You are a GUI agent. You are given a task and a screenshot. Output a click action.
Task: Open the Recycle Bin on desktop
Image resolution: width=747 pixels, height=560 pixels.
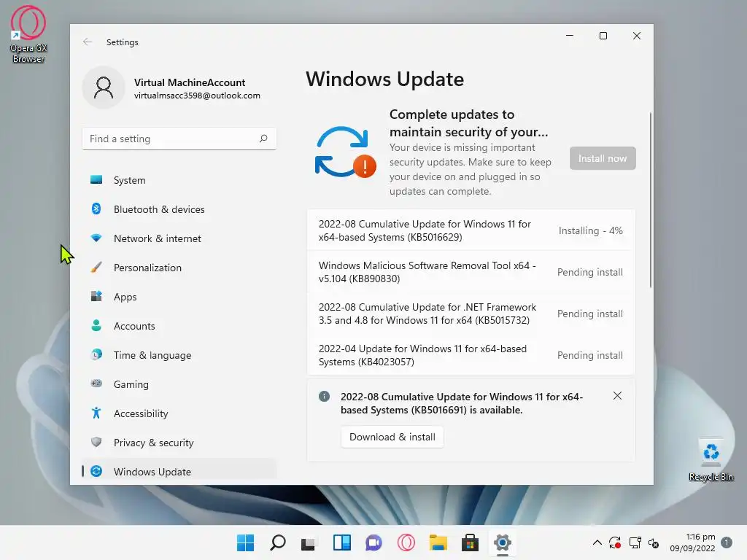point(711,460)
